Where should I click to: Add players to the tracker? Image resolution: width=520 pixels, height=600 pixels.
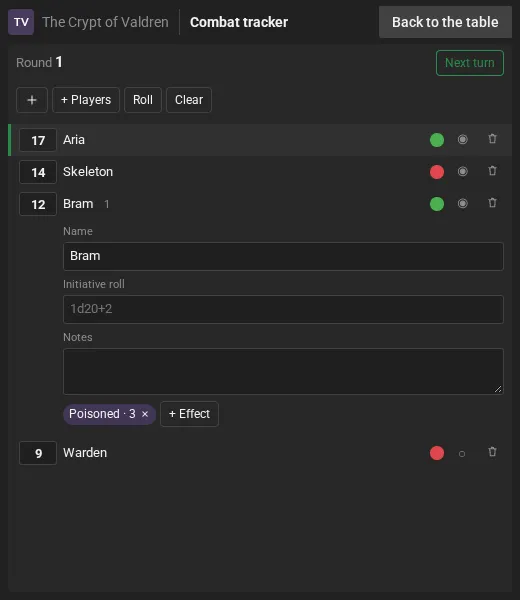click(x=86, y=100)
